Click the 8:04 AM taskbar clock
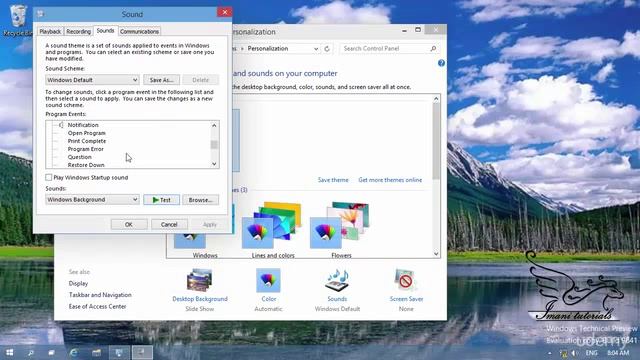 618,353
